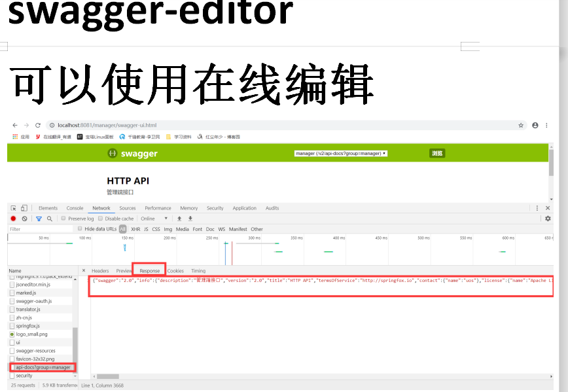Open network search magnifier
Screen dimensions: 568x392
50,219
